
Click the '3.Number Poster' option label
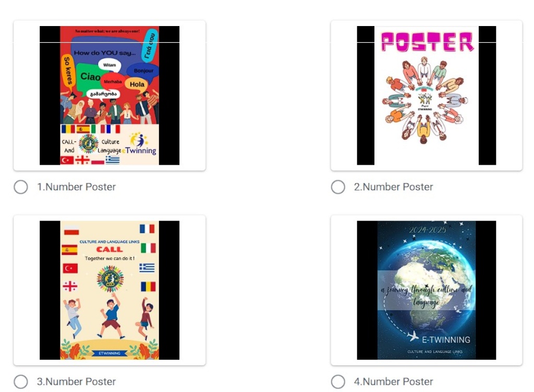point(77,382)
